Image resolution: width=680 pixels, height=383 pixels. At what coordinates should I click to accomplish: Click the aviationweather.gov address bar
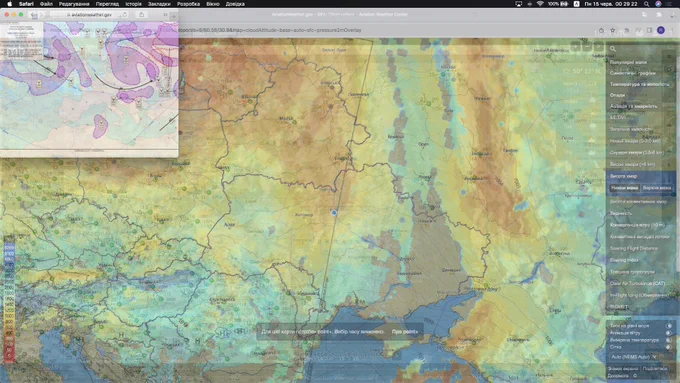click(89, 15)
